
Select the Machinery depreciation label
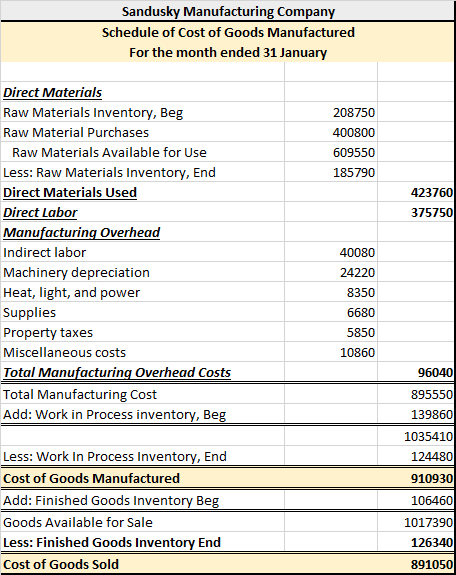(x=76, y=272)
